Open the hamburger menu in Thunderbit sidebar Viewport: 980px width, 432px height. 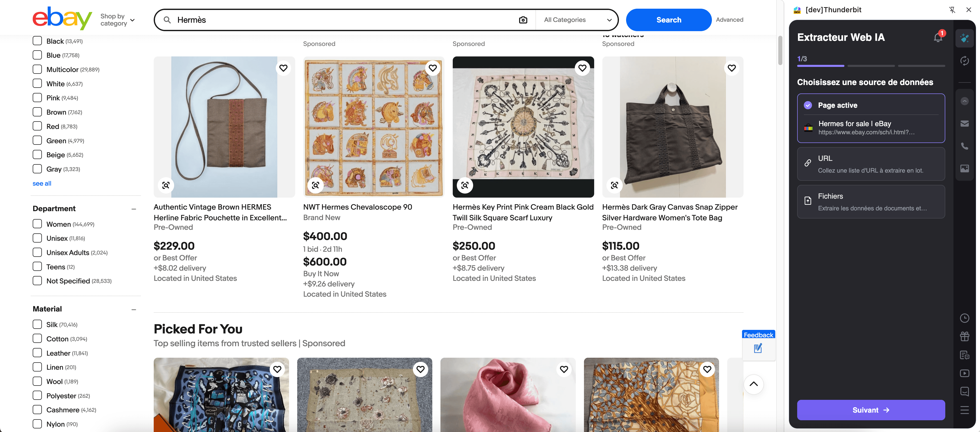click(965, 410)
